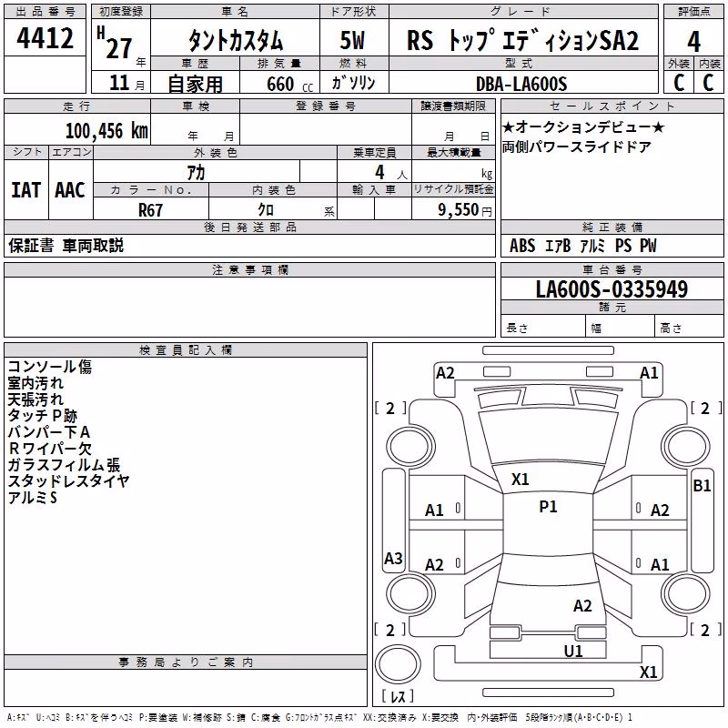Screen dimensions: 728x728
Task: Click the inspector note ガラスフィルム張
Action: pyautogui.click(x=64, y=465)
